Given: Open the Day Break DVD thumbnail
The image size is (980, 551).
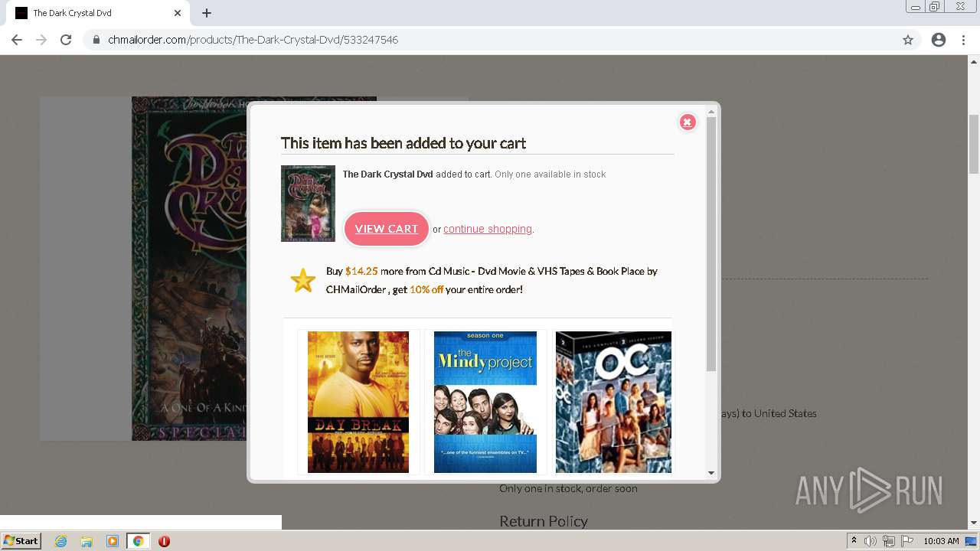Looking at the screenshot, I should click(x=358, y=402).
